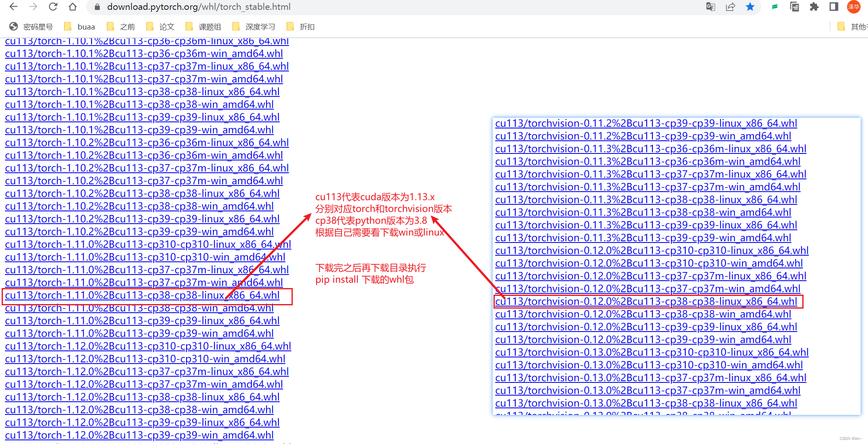868x444 pixels.
Task: Download torch-1.10.2 cu113 cp37m win_amd64 wheel
Action: 144,181
